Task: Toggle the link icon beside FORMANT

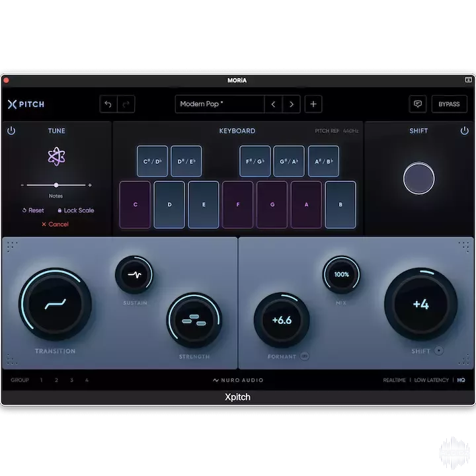Action: coord(305,356)
